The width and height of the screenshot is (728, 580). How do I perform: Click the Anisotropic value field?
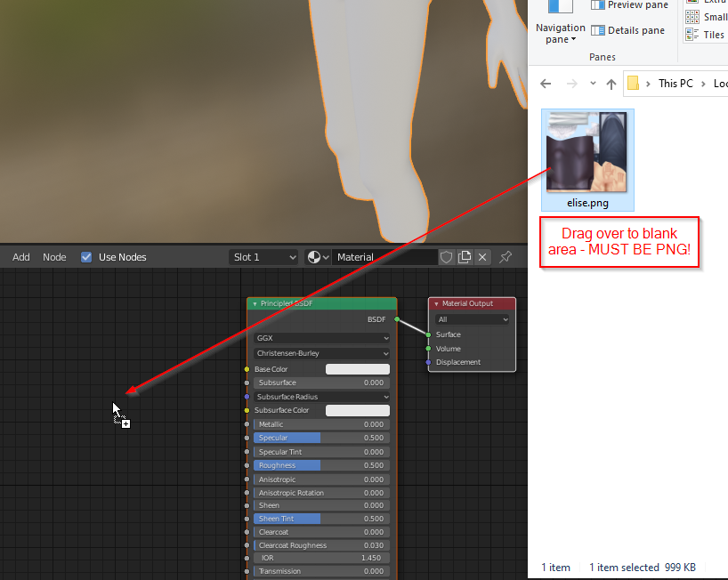(322, 479)
